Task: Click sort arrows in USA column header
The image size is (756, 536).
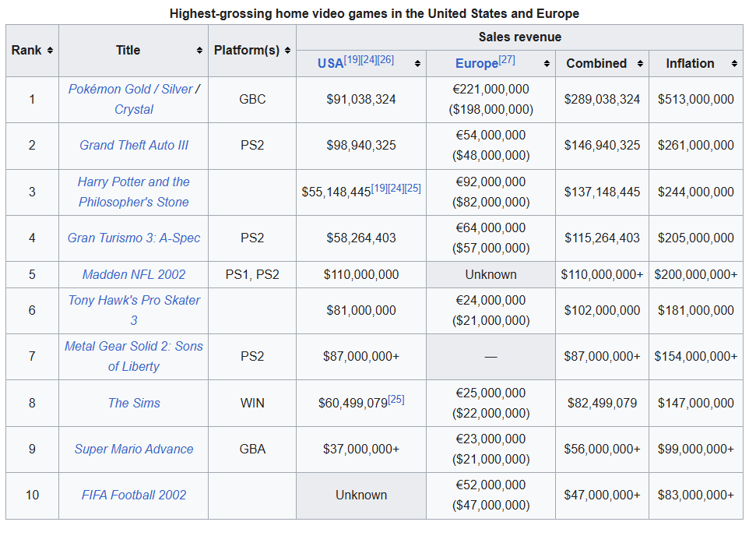Action: coord(417,64)
